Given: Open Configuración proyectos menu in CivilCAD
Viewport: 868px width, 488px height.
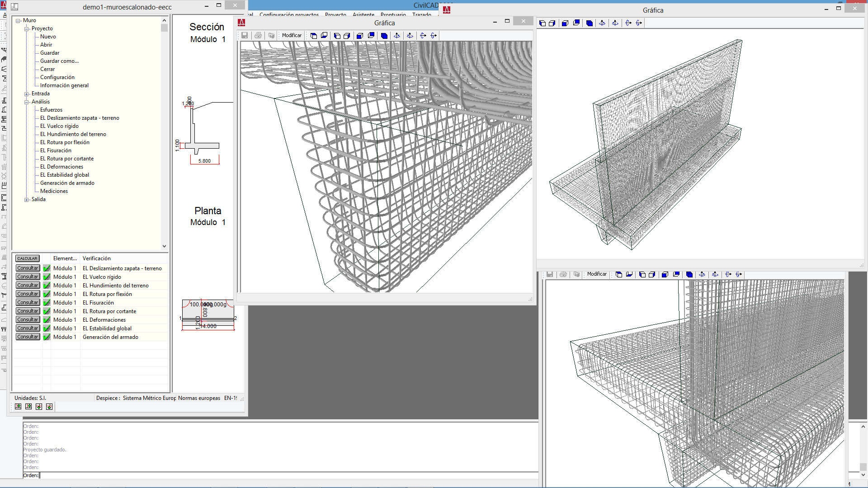Looking at the screenshot, I should click(289, 14).
